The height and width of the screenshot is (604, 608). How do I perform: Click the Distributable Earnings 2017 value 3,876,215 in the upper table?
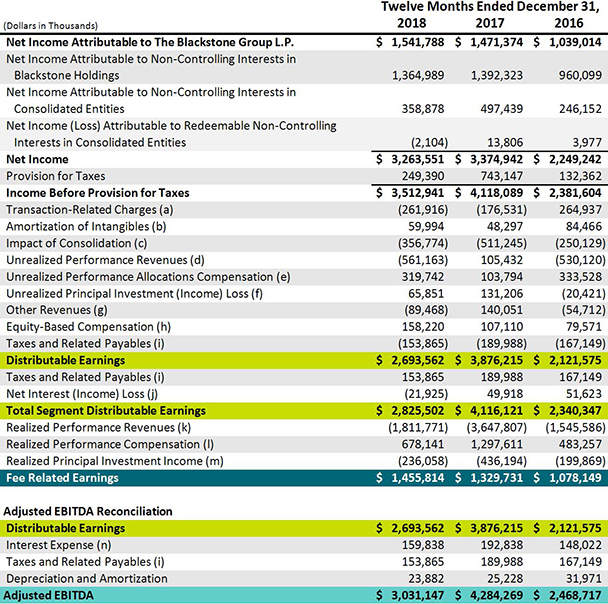tap(496, 361)
